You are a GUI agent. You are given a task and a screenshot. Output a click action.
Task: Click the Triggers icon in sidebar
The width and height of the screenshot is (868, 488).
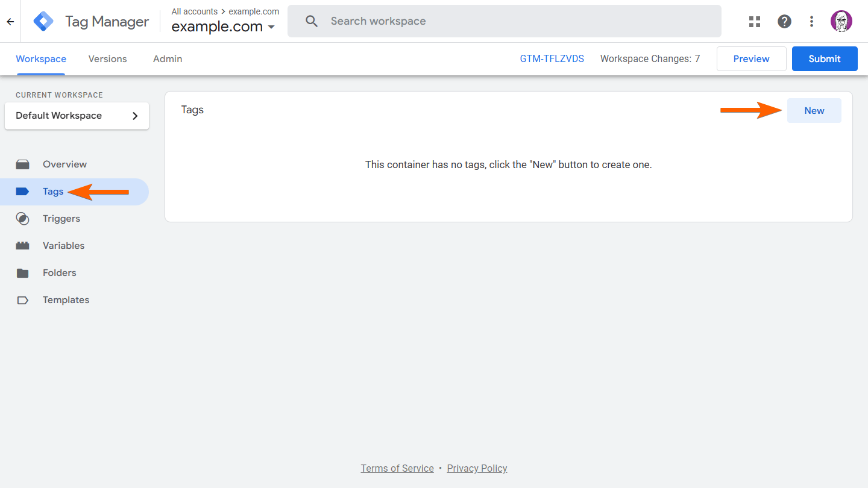coord(23,219)
